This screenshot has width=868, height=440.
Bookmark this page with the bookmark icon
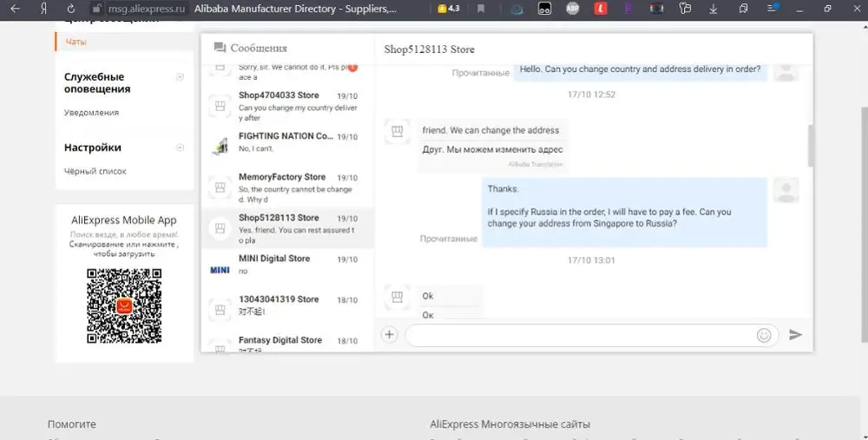coord(481,9)
